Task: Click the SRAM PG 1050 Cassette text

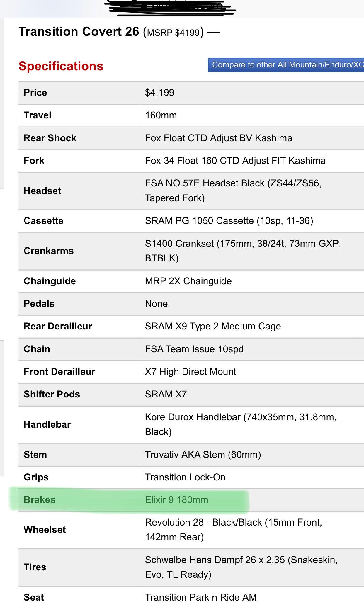Action: [x=229, y=221]
